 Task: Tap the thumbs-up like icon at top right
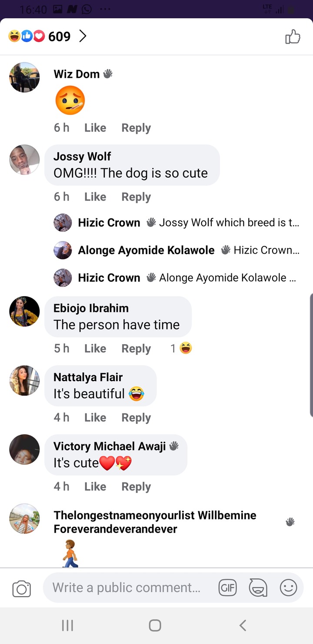pyautogui.click(x=293, y=37)
